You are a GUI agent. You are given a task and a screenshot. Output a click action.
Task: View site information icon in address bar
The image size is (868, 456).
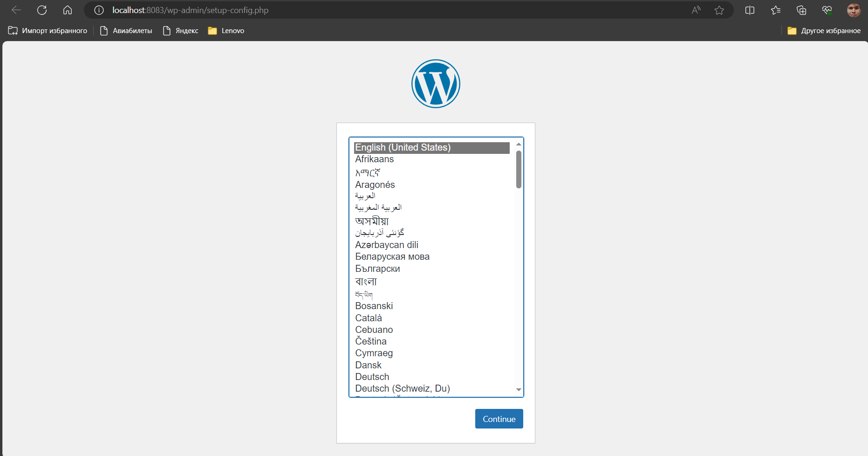tap(99, 10)
